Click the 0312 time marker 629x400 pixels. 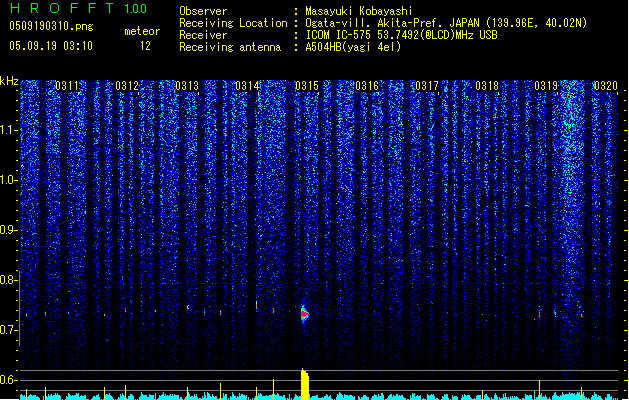(127, 86)
